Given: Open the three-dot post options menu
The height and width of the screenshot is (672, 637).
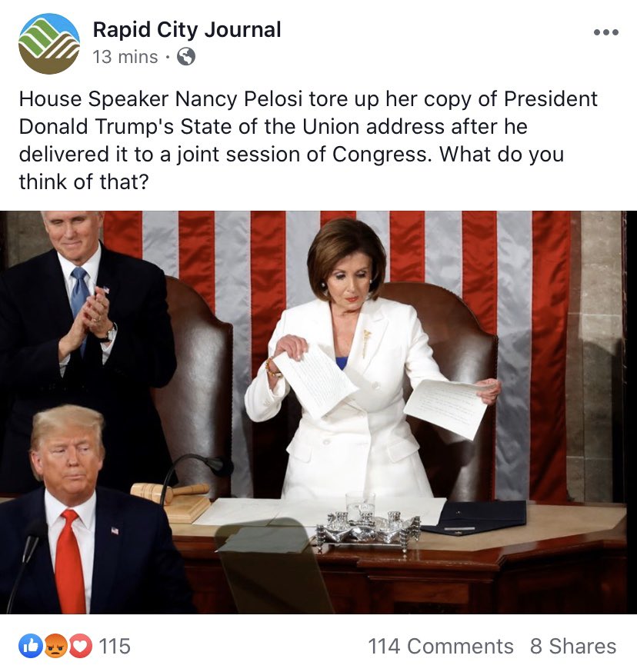Looking at the screenshot, I should (x=606, y=32).
